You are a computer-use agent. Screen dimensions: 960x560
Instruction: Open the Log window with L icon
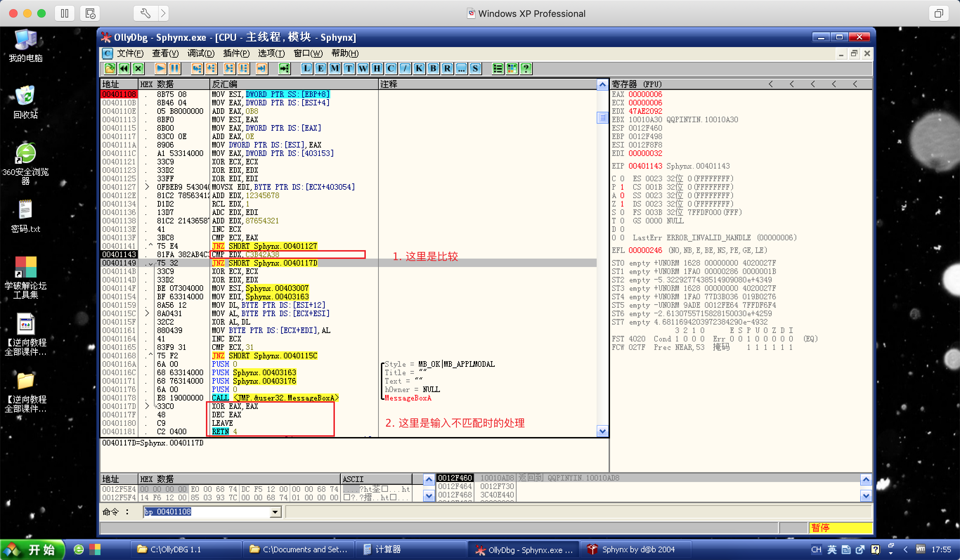coord(307,69)
